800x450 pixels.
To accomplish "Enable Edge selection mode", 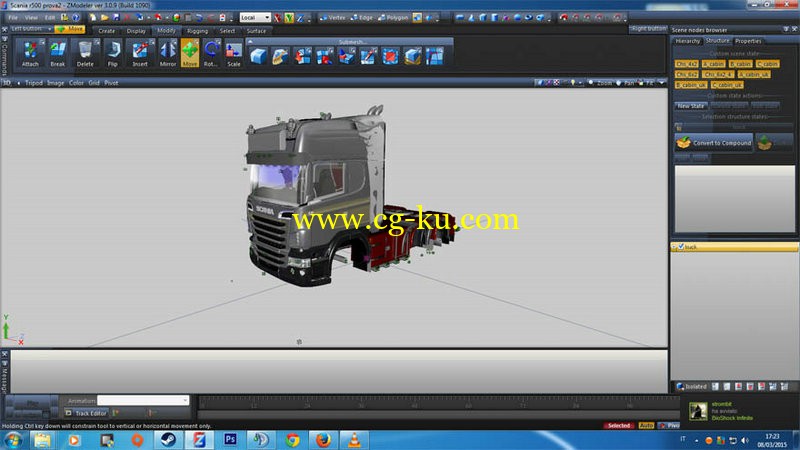I will [362, 17].
